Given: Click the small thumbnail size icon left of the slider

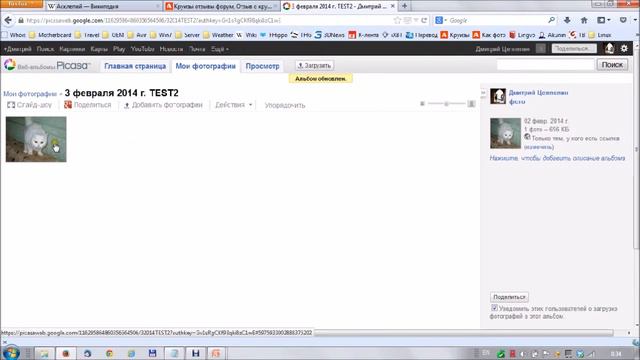Looking at the screenshot, I should 422,104.
